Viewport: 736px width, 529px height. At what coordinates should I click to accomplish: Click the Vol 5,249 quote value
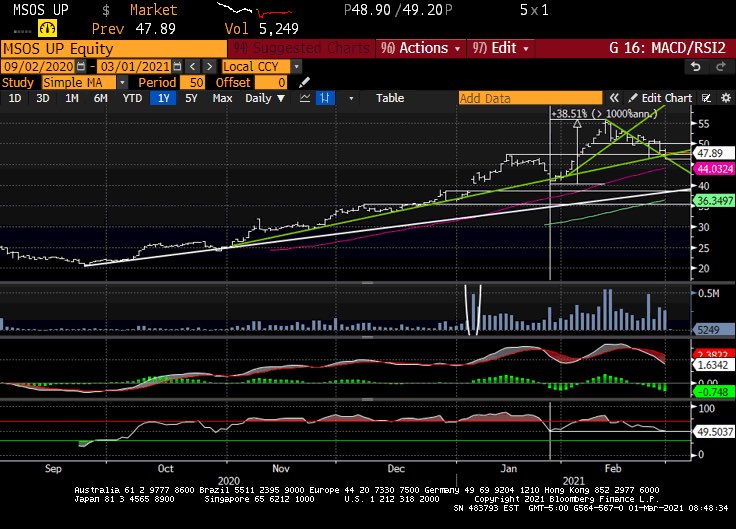pyautogui.click(x=261, y=29)
